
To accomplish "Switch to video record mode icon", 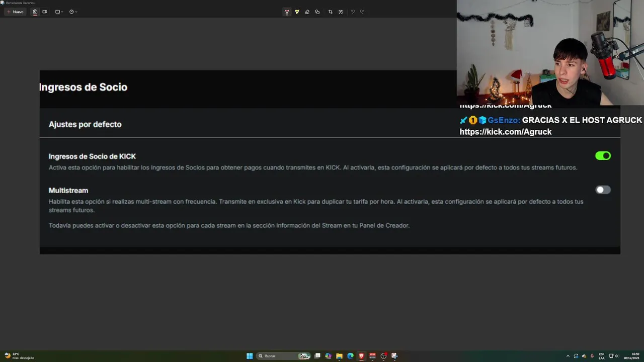I will coord(45,12).
